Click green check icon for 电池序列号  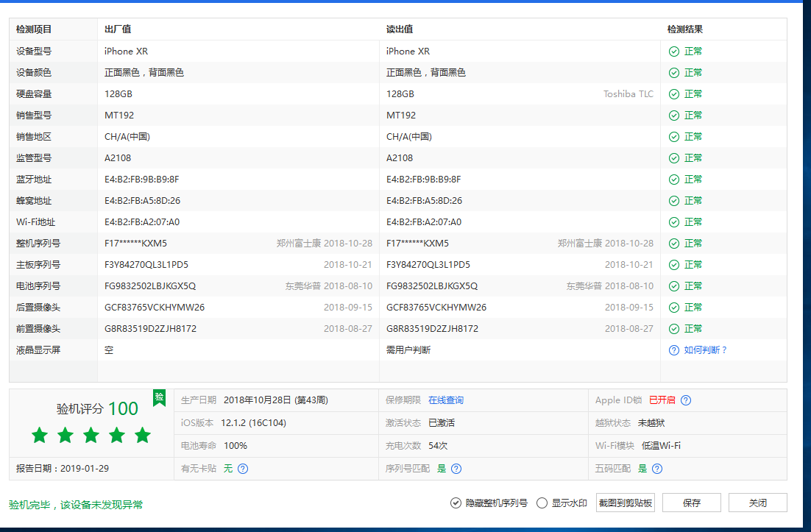[673, 286]
